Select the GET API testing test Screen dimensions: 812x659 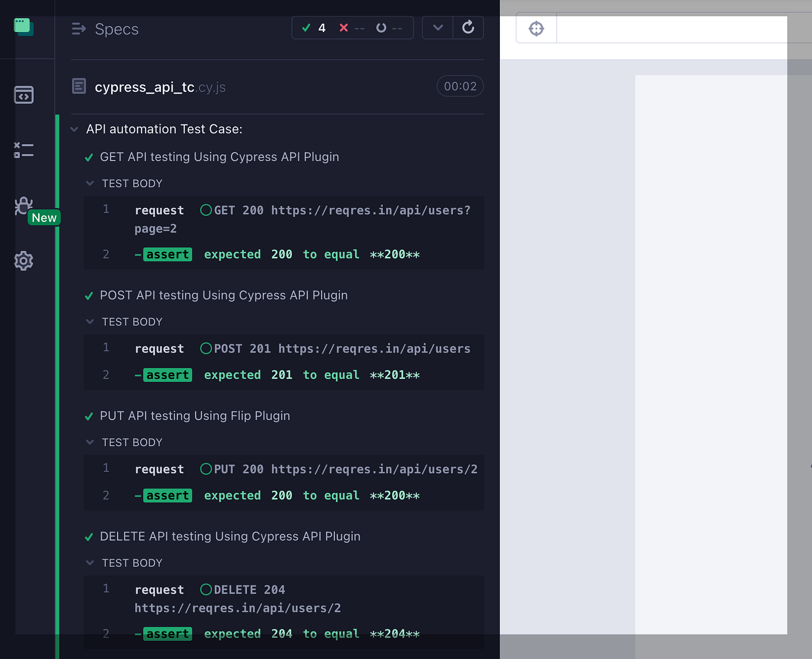point(219,157)
